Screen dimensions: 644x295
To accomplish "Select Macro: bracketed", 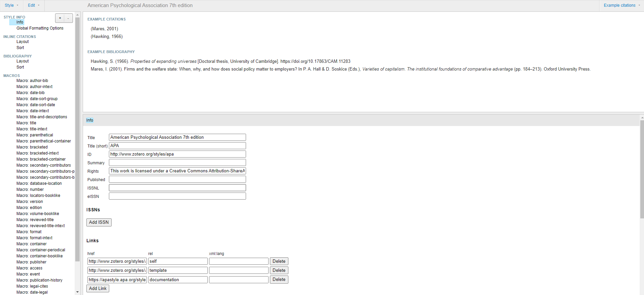I will point(32,147).
